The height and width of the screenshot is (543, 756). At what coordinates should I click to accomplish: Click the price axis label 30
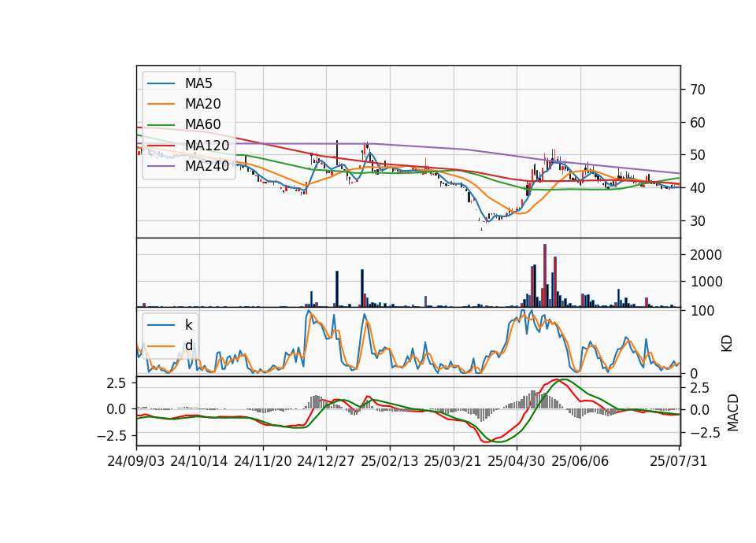point(698,221)
